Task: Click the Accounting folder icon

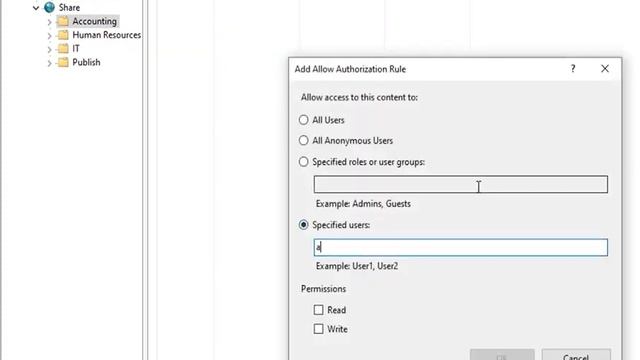Action: click(x=63, y=21)
